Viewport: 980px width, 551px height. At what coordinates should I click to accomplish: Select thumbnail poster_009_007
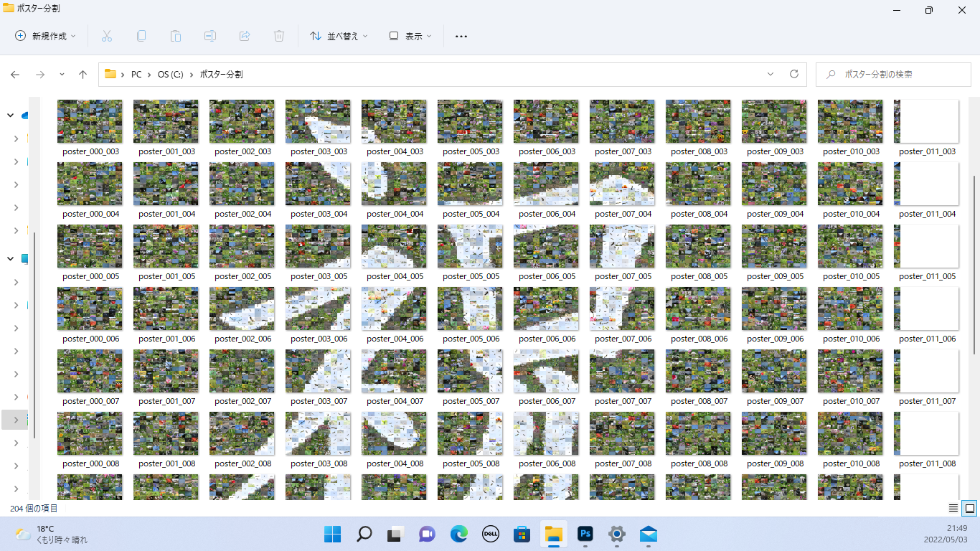774,371
